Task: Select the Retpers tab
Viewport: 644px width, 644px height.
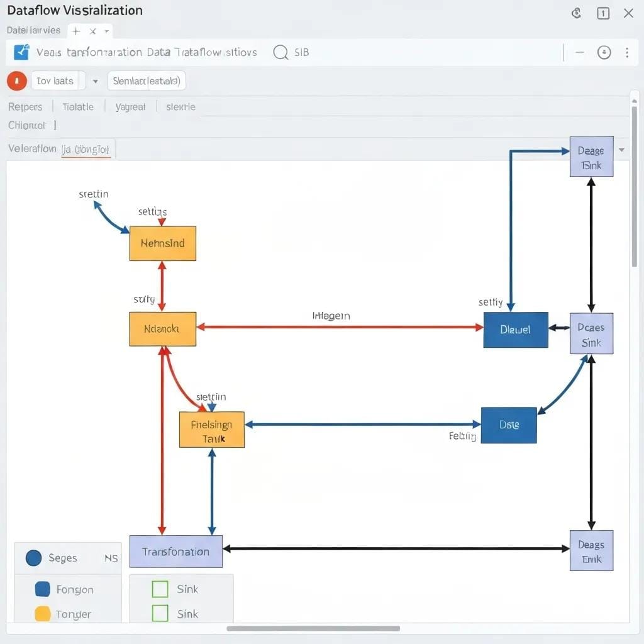Action: (25, 107)
